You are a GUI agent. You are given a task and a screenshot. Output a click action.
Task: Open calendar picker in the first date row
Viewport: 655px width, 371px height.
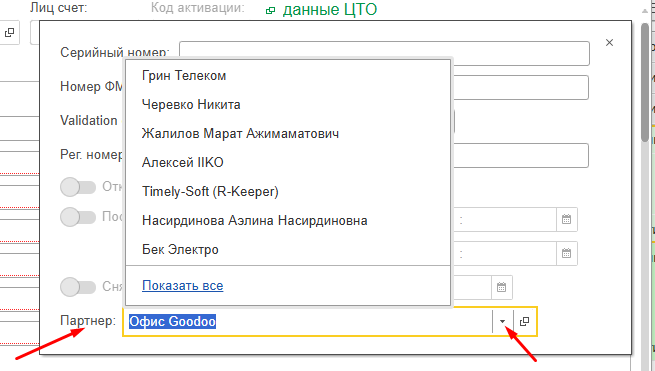(x=566, y=219)
